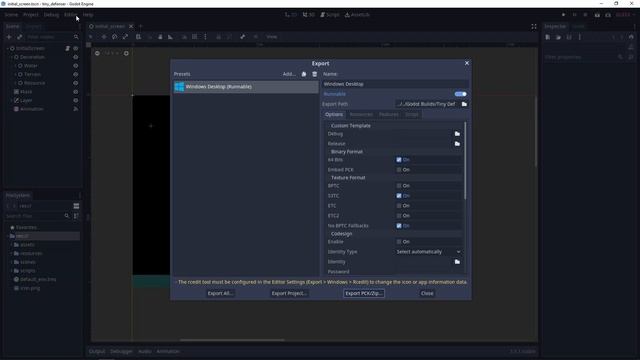
Task: Enable the Codesign checkbox
Action: point(399,242)
